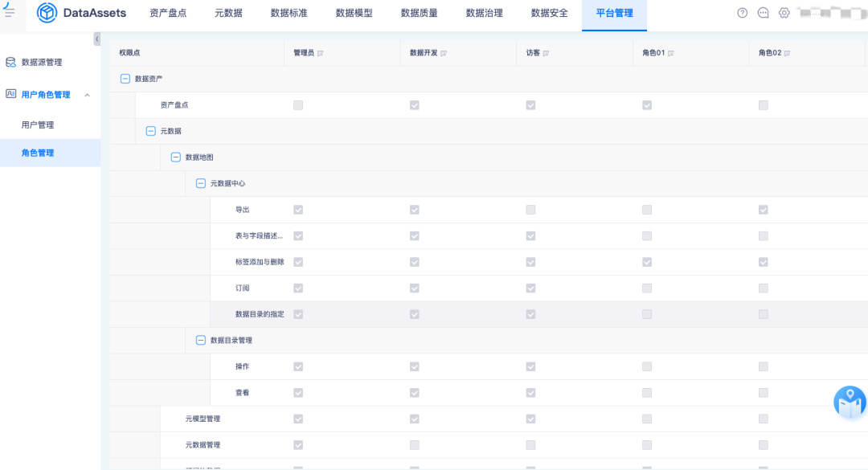Open 用户管理 in the sidebar
Viewport: 868px width, 470px height.
38,125
